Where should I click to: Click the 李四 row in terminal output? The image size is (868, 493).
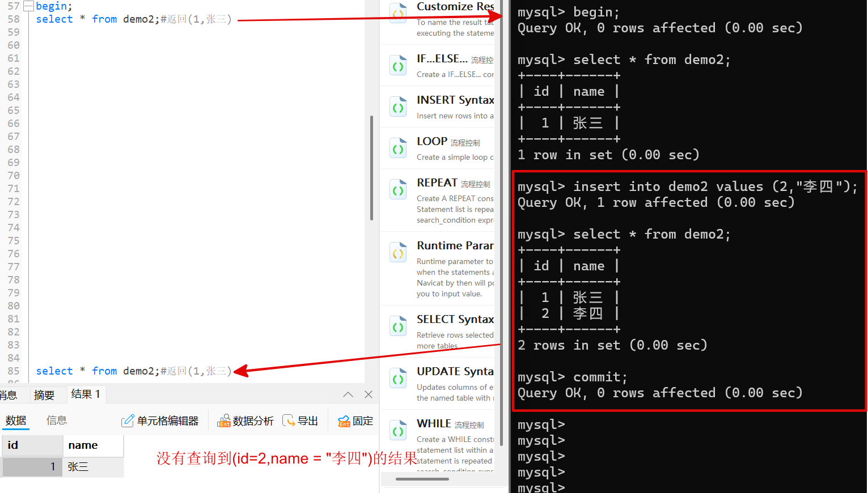click(x=569, y=314)
